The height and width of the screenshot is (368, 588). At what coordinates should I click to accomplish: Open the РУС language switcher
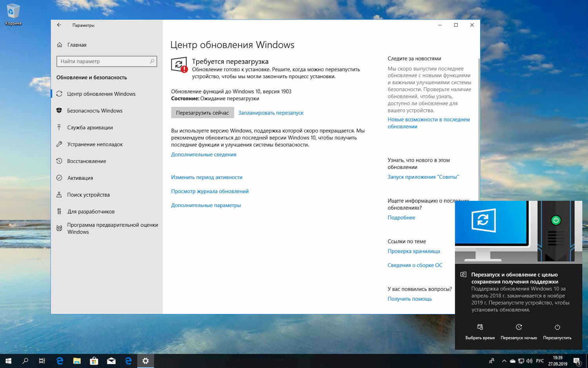(539, 360)
